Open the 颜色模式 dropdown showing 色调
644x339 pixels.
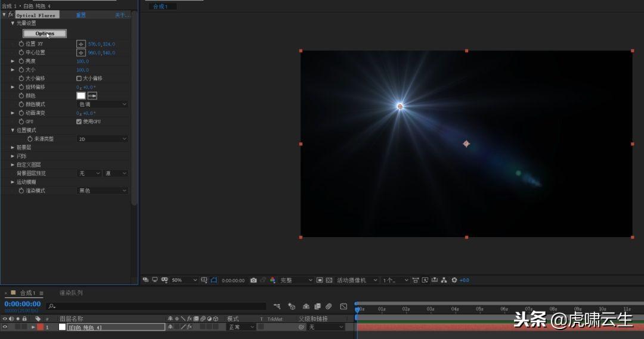[103, 104]
